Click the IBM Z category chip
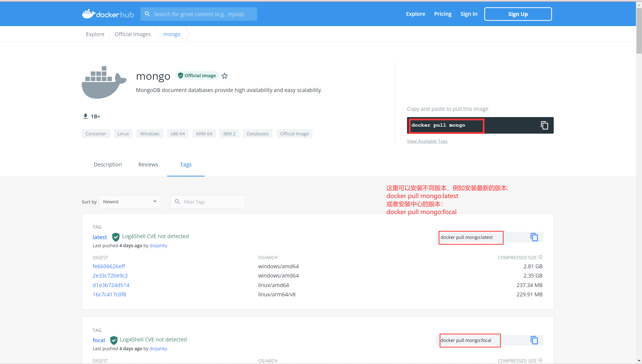This screenshot has height=364, width=642. click(229, 134)
